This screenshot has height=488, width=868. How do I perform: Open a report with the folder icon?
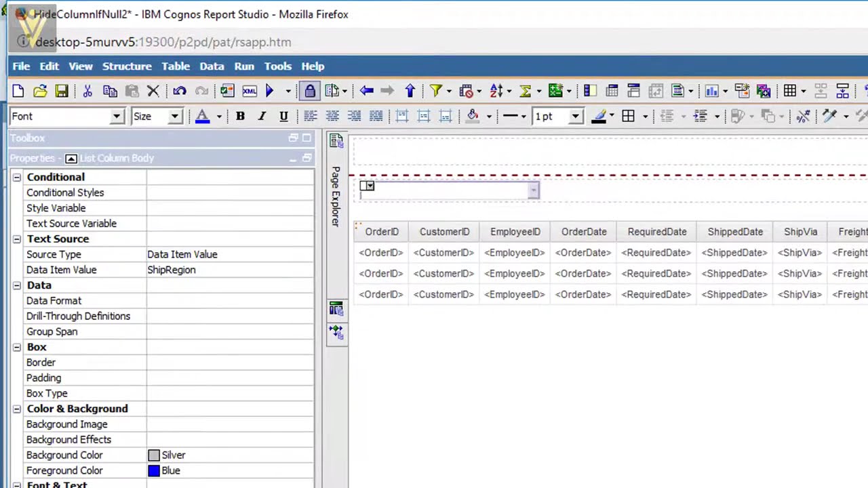(40, 91)
